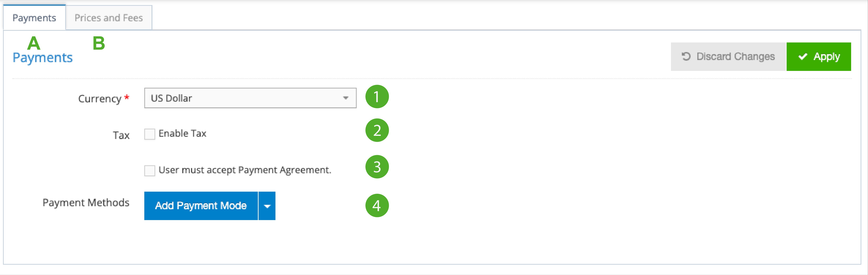Click green circle marker number 3
The height and width of the screenshot is (275, 868).
click(x=377, y=167)
